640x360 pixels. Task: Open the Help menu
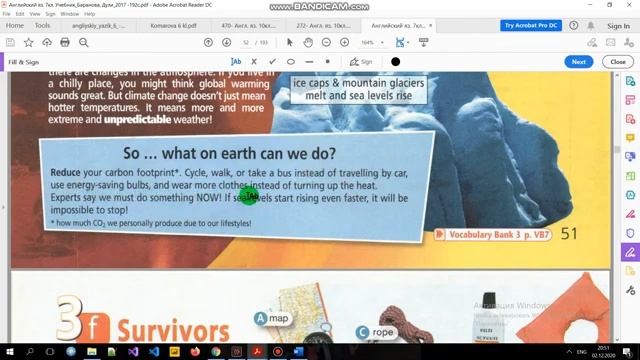click(89, 14)
